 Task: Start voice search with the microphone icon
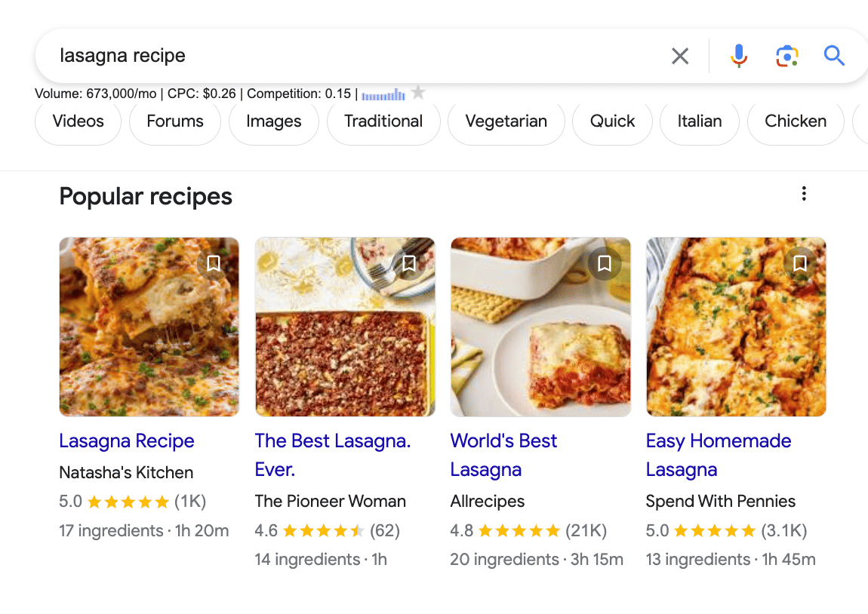tap(738, 56)
